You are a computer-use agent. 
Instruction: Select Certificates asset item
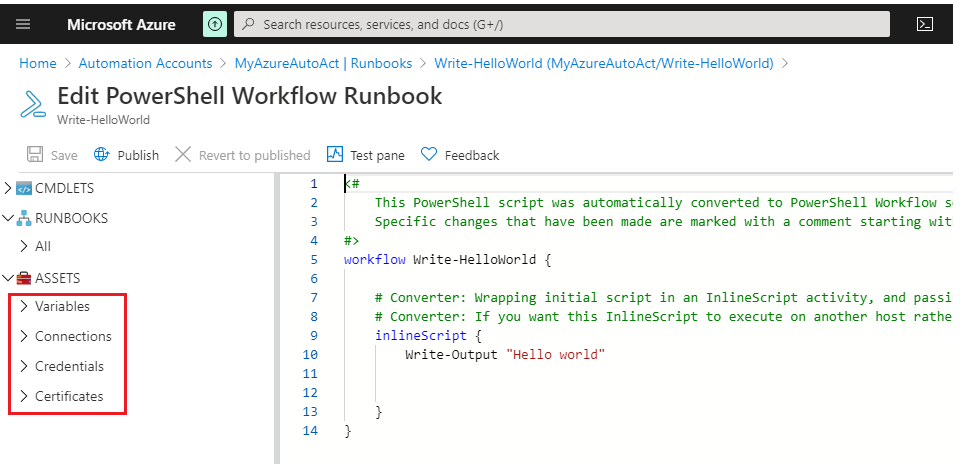click(69, 397)
